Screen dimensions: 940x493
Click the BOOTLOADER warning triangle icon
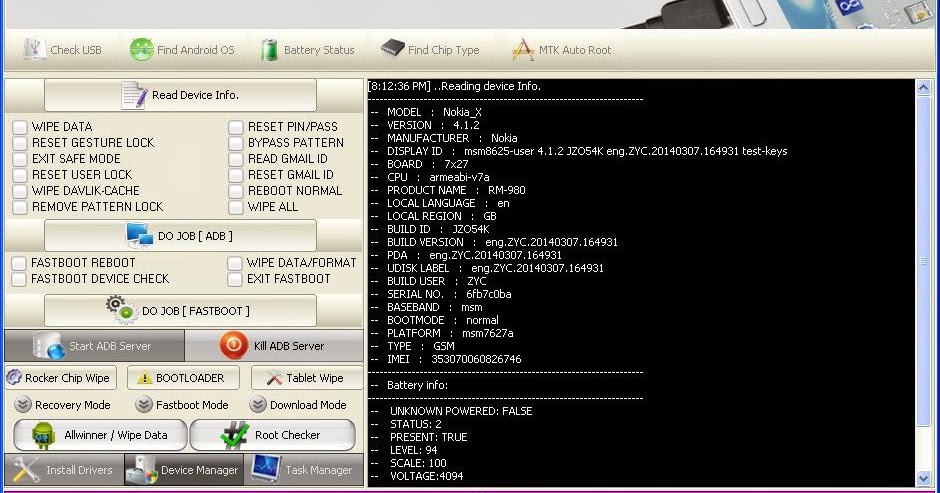coord(144,378)
